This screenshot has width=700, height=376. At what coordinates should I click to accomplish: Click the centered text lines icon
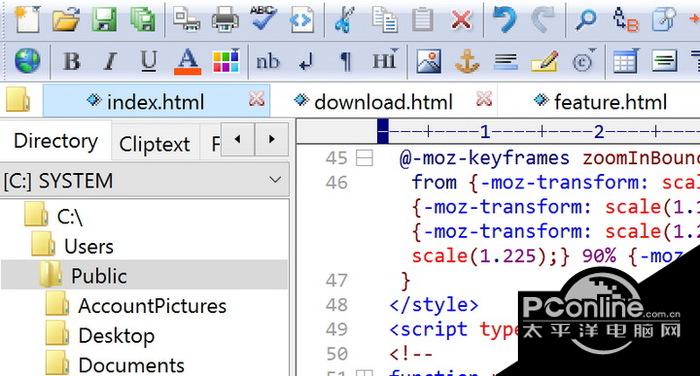click(664, 61)
